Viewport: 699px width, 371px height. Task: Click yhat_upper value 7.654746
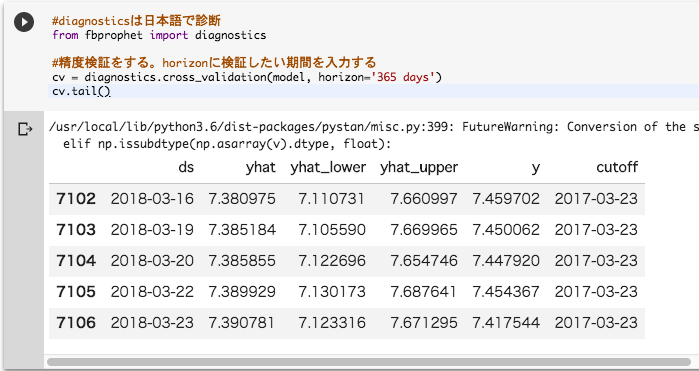pyautogui.click(x=424, y=260)
